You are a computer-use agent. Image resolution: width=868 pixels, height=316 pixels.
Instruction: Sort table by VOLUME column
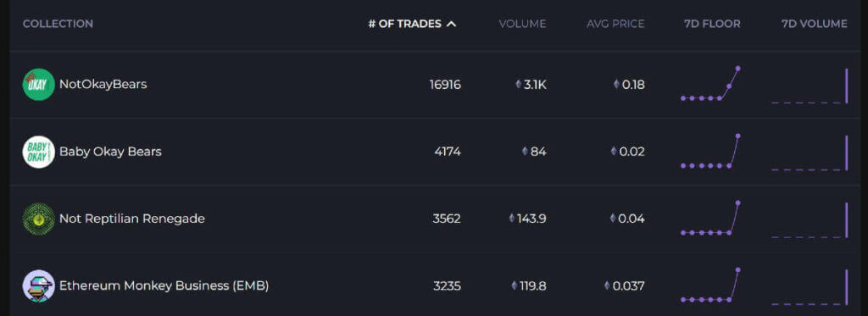(522, 24)
